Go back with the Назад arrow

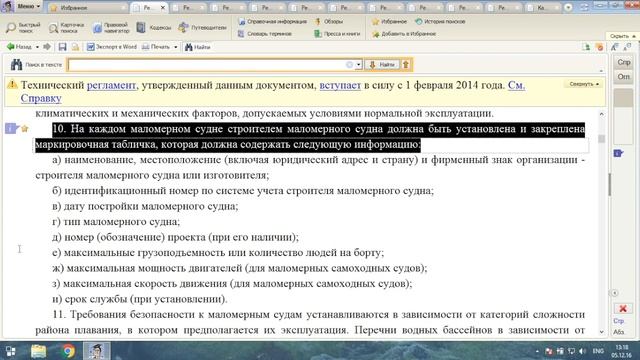tap(19, 47)
